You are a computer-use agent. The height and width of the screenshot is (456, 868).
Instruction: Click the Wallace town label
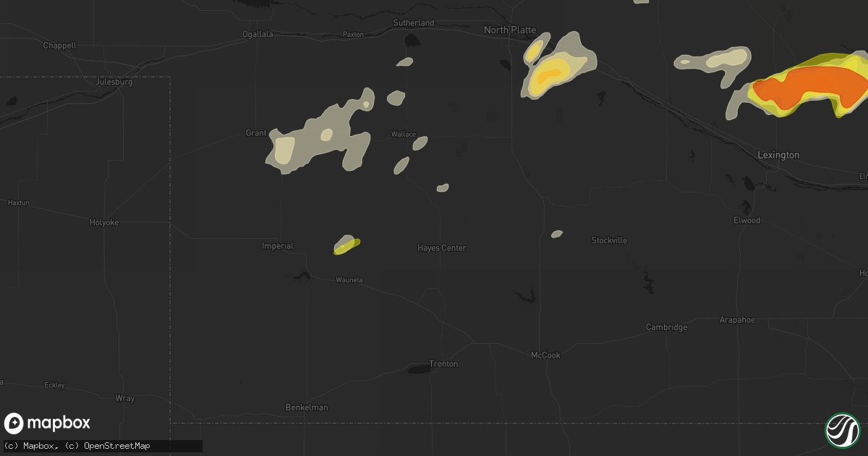coord(404,134)
